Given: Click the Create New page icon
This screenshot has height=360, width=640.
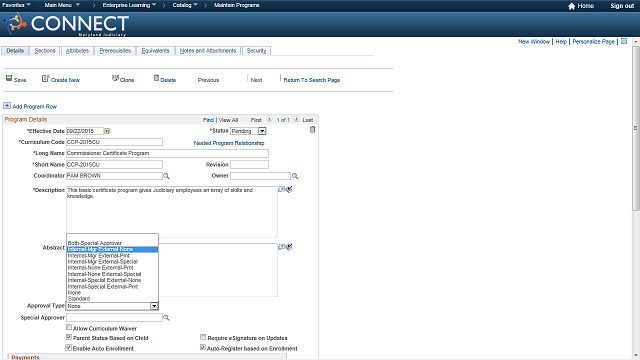Looking at the screenshot, I should click(x=45, y=78).
